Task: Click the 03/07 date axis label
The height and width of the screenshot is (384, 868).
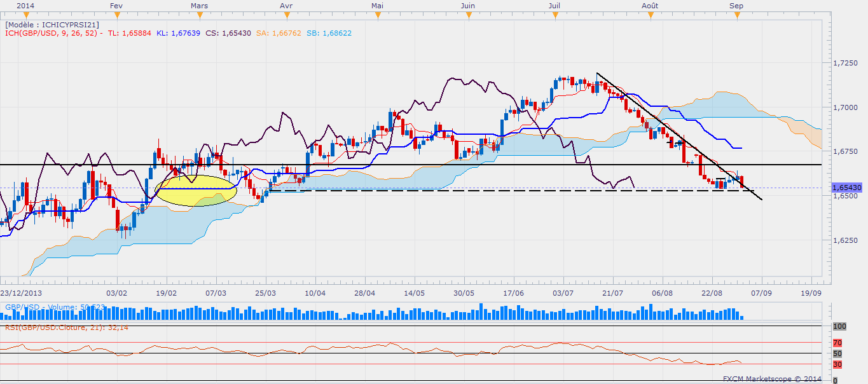Action: pyautogui.click(x=563, y=294)
